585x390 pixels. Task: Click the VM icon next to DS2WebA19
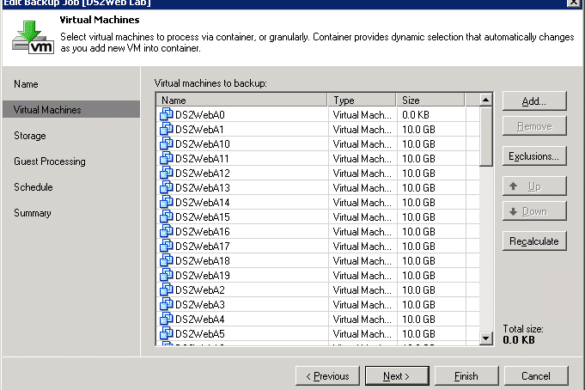tap(166, 275)
